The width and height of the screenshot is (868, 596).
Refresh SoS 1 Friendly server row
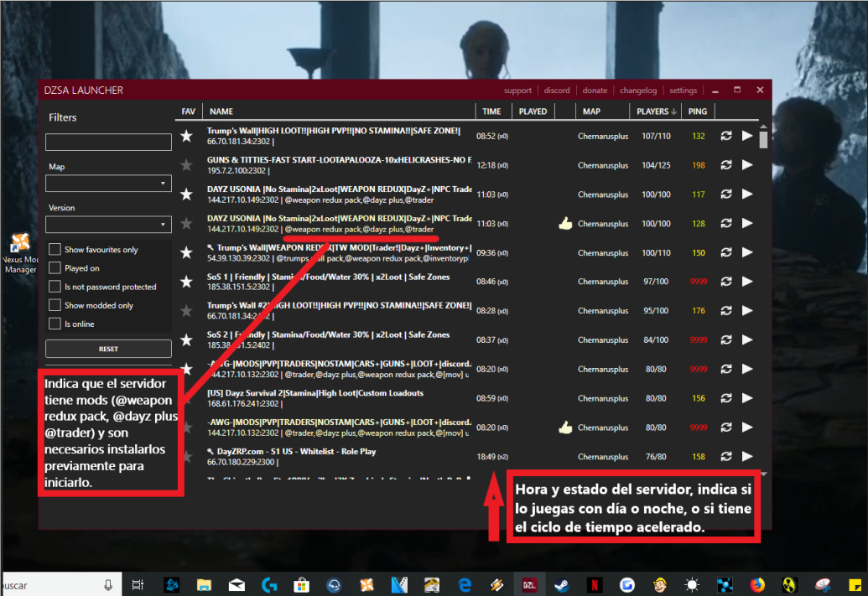coord(726,282)
